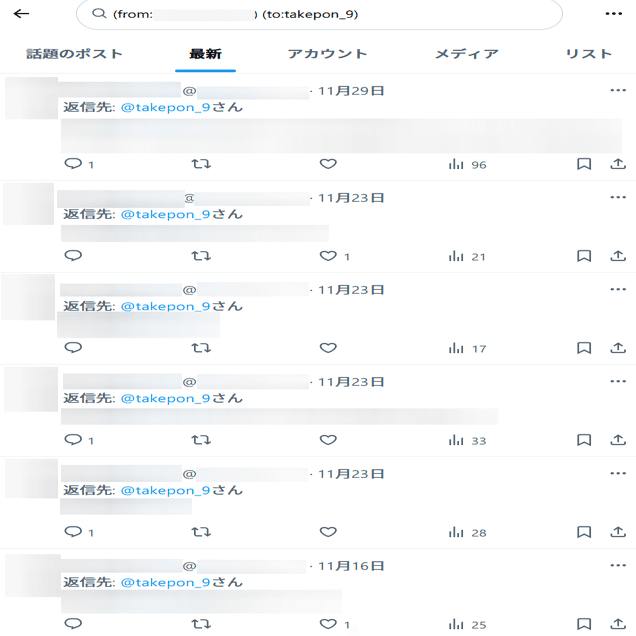
Task: Click the search query input field
Action: click(x=330, y=15)
